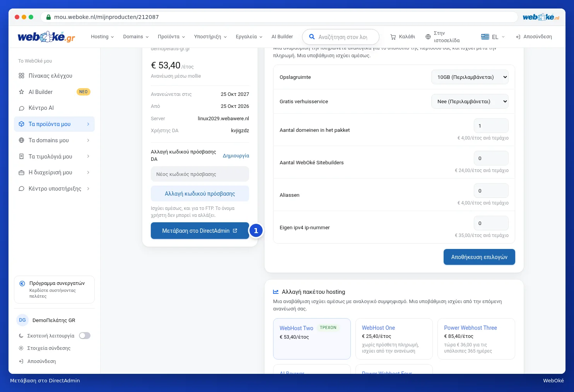Viewport: 574px width, 392px height.
Task: Expand the Εργαλεία menu in navbar
Action: tap(249, 37)
